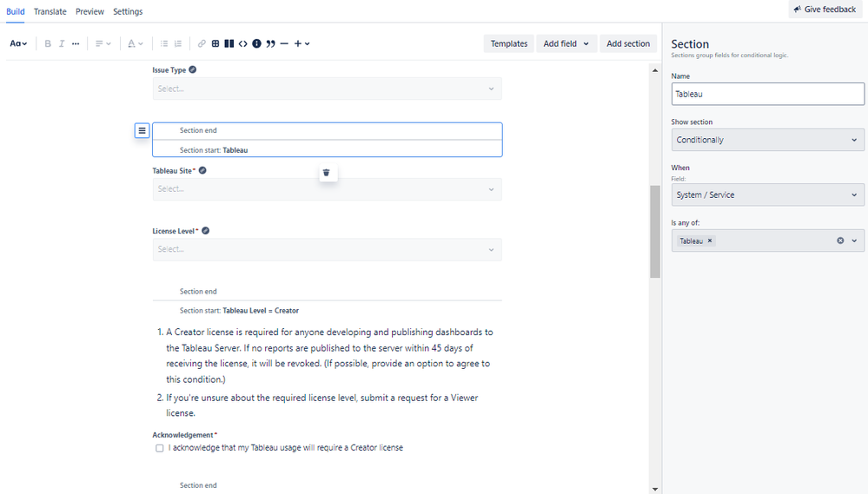Insert a bullet list
The width and height of the screenshot is (868, 494).
pyautogui.click(x=164, y=43)
